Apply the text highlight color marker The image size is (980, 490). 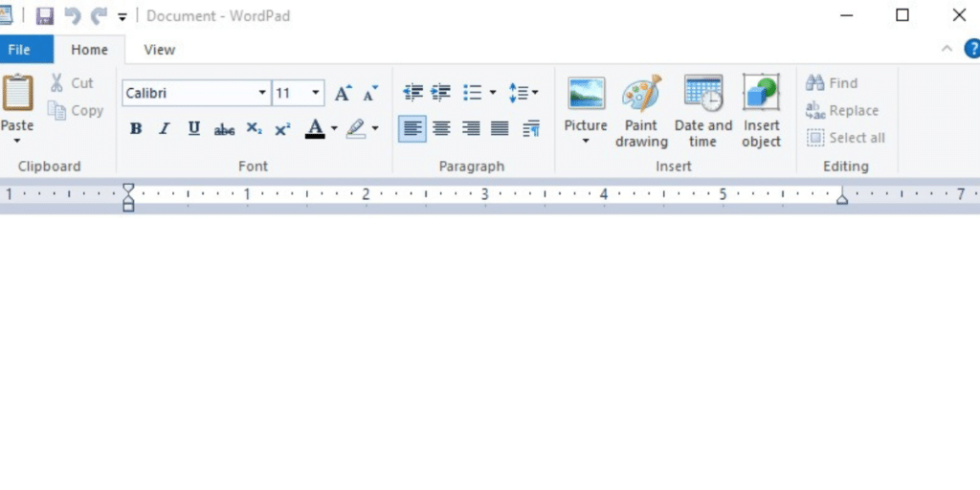[356, 129]
